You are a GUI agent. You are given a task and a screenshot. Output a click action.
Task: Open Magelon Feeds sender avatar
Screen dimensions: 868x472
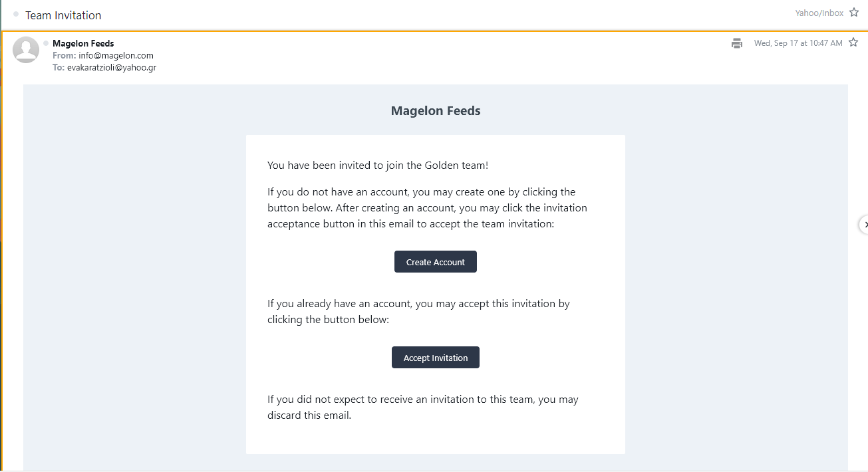(26, 50)
